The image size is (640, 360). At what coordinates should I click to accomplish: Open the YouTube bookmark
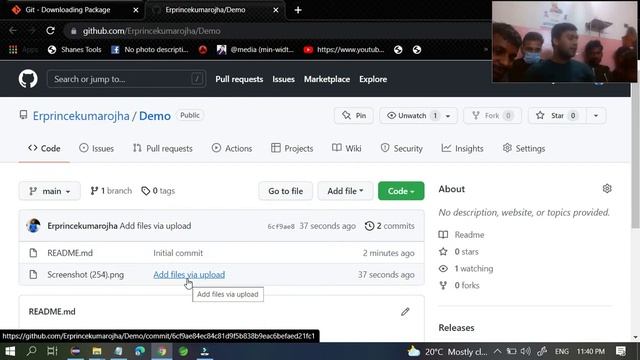pos(344,49)
